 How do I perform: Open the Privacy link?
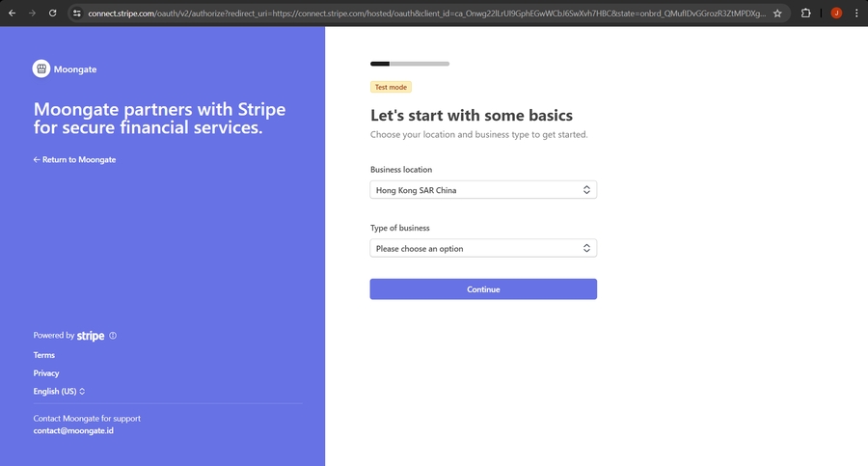point(46,372)
